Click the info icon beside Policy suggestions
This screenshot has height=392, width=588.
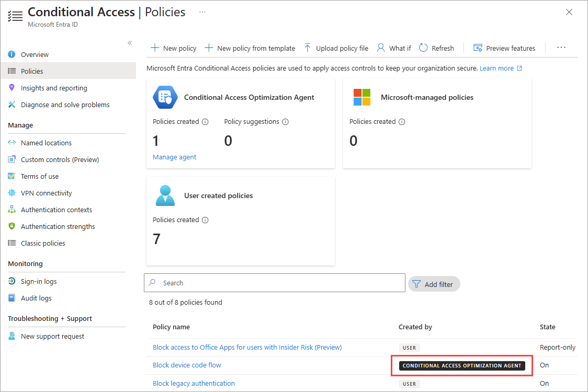point(285,122)
